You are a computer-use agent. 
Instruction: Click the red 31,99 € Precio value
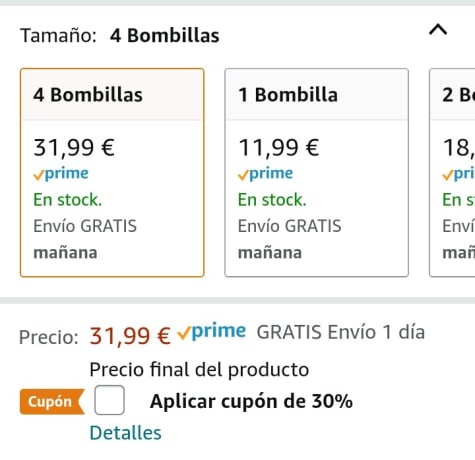point(130,336)
